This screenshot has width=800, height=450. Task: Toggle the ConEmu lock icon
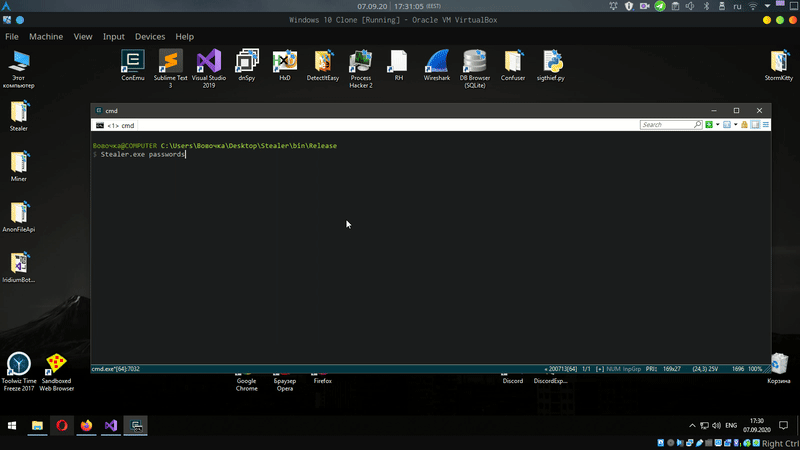(x=744, y=124)
